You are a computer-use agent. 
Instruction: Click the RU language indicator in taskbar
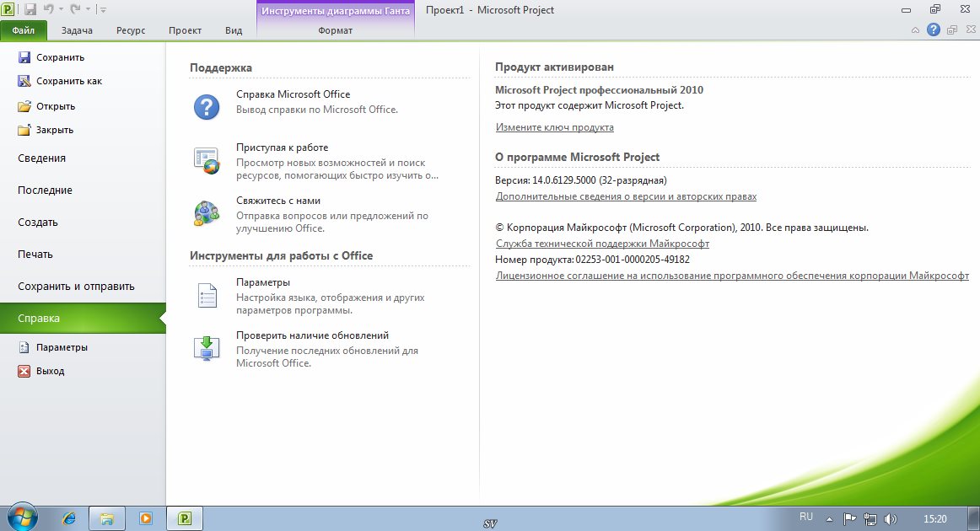805,516
